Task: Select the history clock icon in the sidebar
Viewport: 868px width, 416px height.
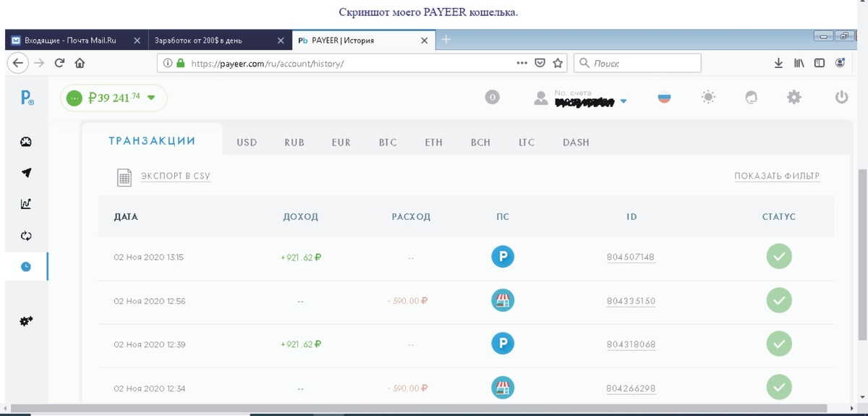Action: pyautogui.click(x=26, y=267)
